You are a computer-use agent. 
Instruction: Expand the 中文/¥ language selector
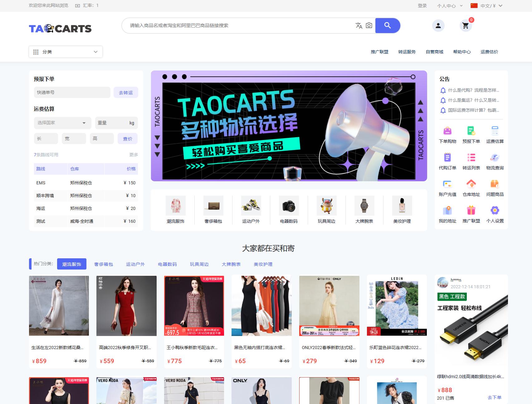pyautogui.click(x=488, y=5)
